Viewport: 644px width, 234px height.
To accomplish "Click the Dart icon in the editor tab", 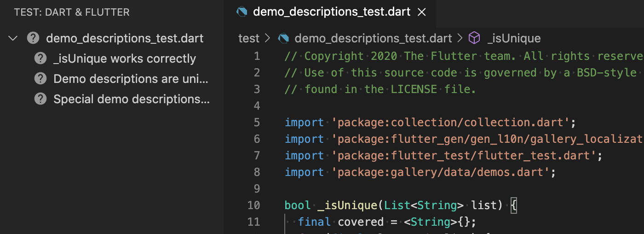I will 242,12.
